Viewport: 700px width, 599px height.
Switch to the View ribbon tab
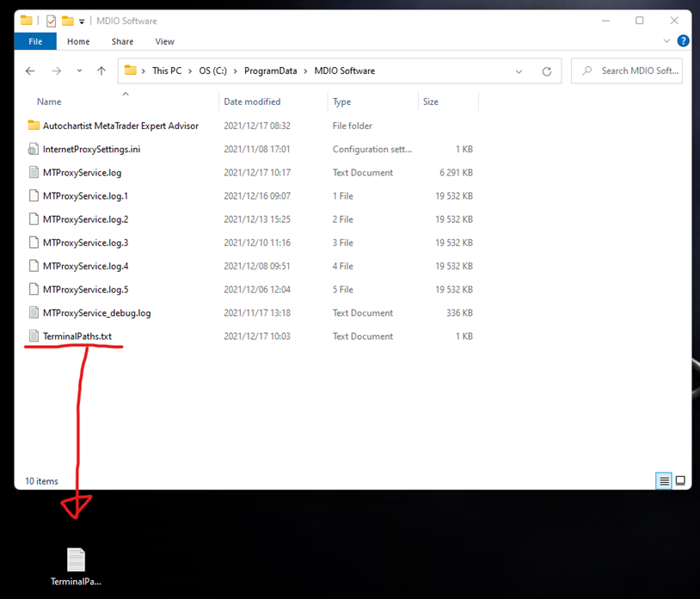click(x=164, y=41)
